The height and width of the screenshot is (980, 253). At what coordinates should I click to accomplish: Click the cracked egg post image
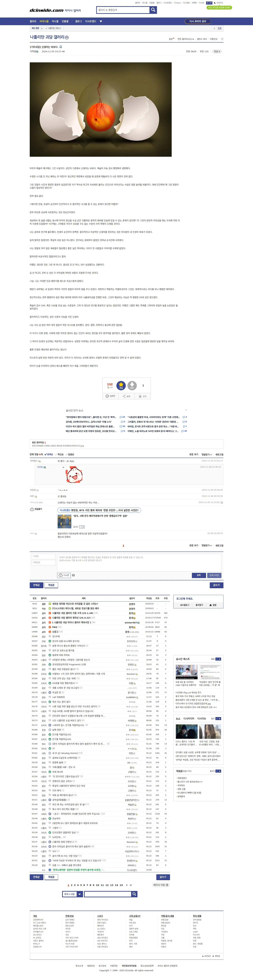(101, 110)
